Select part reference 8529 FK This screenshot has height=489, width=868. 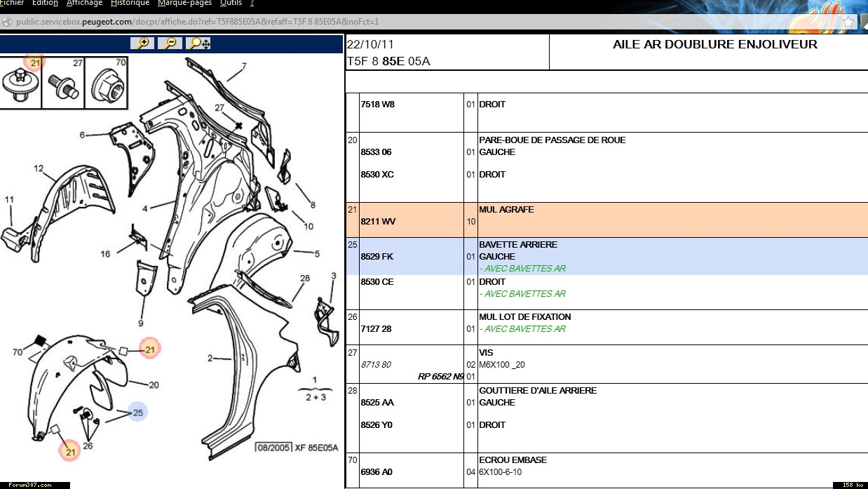click(x=377, y=257)
